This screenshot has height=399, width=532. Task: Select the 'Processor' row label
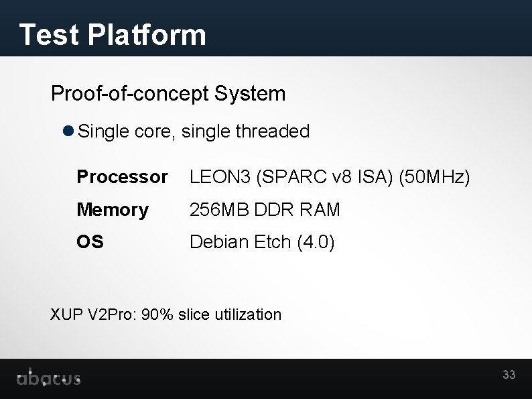pyautogui.click(x=122, y=177)
